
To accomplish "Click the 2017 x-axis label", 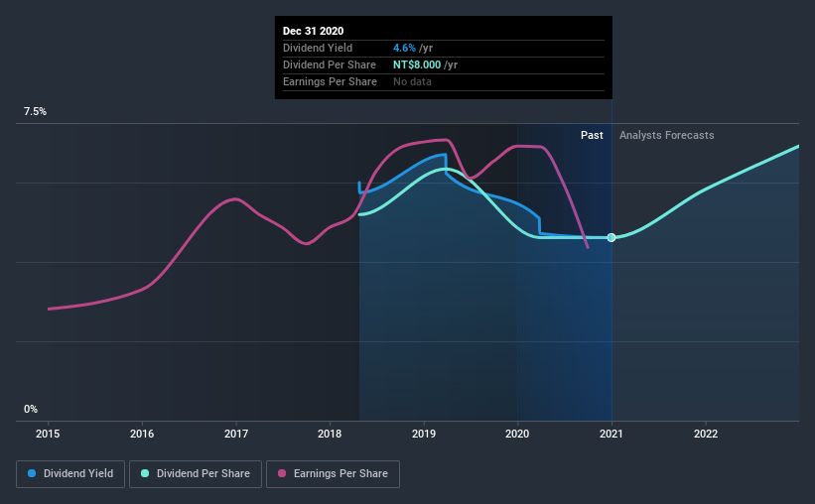I will coord(236,434).
